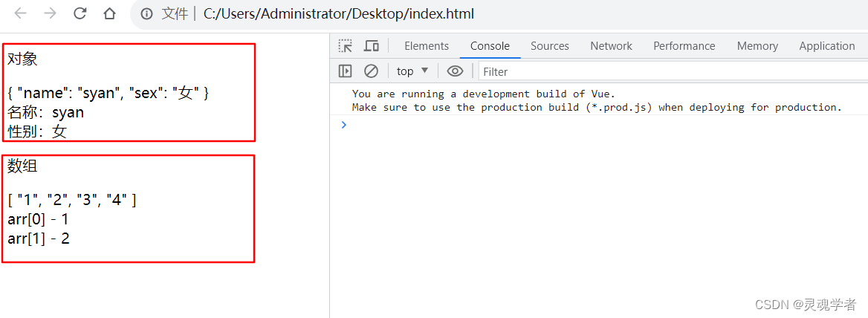
Task: Select the object JSON text with name and sex
Action: pyautogui.click(x=108, y=94)
